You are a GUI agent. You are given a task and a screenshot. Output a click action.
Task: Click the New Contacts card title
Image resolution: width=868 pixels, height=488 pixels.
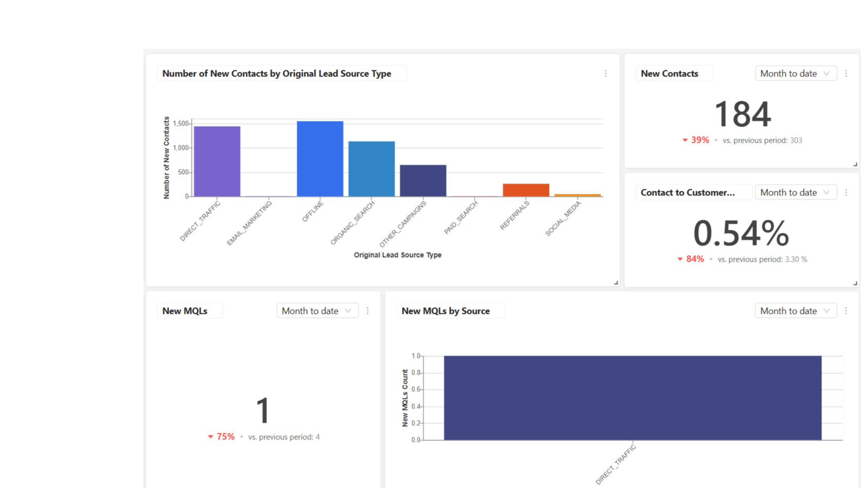pos(669,74)
